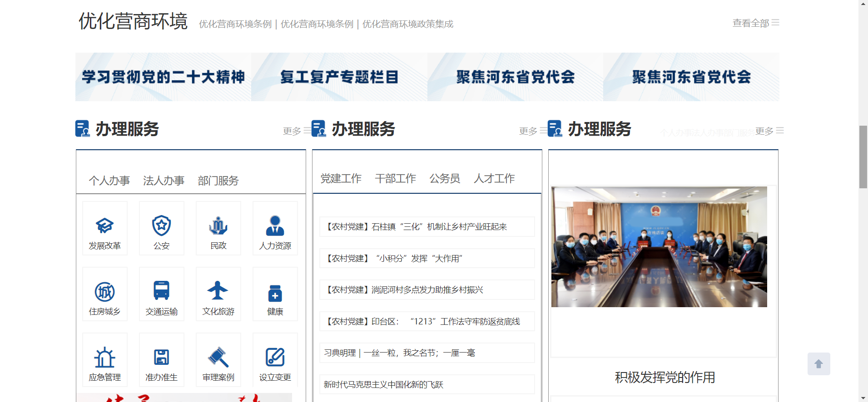Open the meeting room photo

click(659, 247)
